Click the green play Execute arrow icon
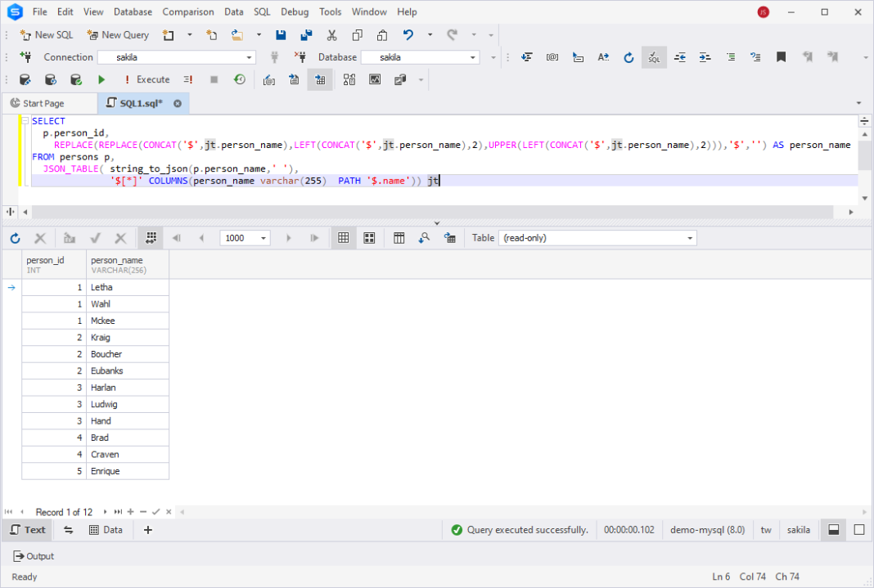This screenshot has width=874, height=588. [x=101, y=79]
